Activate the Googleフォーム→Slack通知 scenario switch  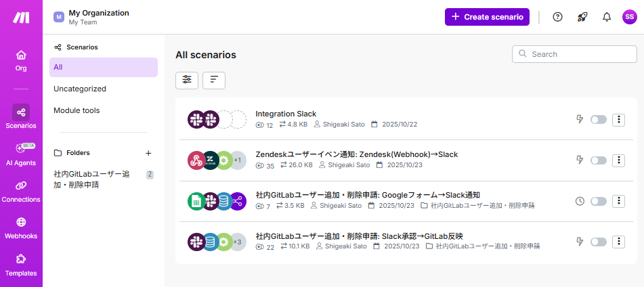point(598,201)
